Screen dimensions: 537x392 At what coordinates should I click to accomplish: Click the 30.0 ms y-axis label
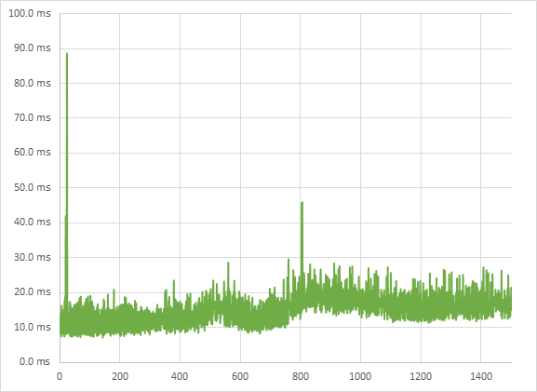pyautogui.click(x=33, y=257)
